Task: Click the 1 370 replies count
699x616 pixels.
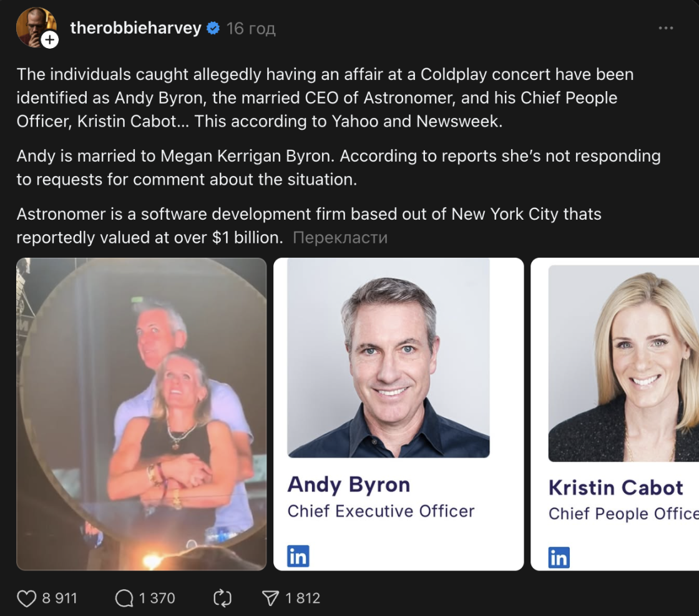Action: 157,598
